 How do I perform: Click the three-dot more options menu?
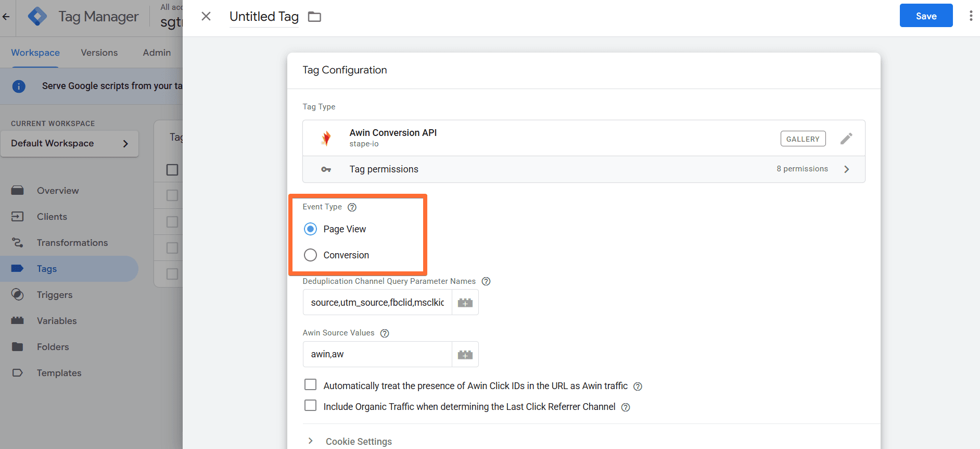tap(971, 16)
